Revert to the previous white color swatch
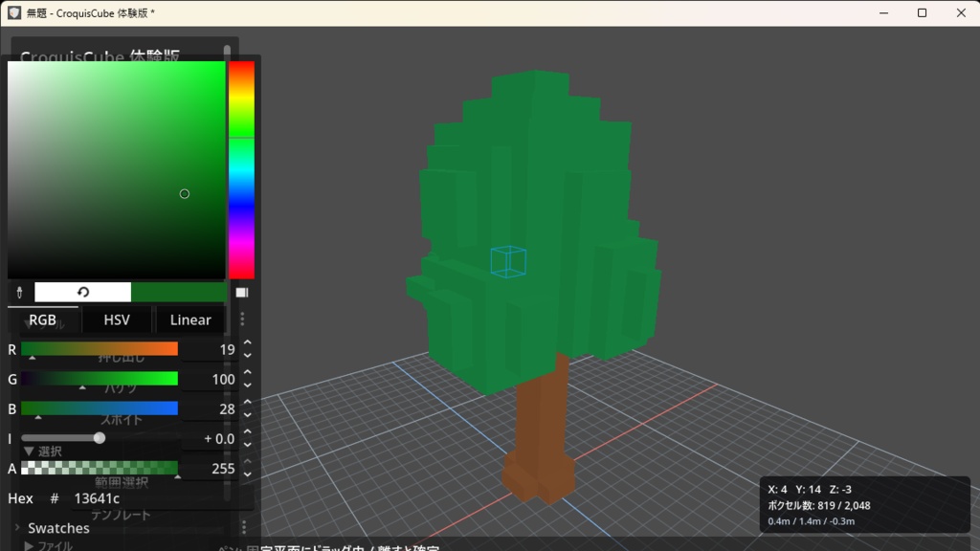This screenshot has height=551, width=980. point(82,292)
